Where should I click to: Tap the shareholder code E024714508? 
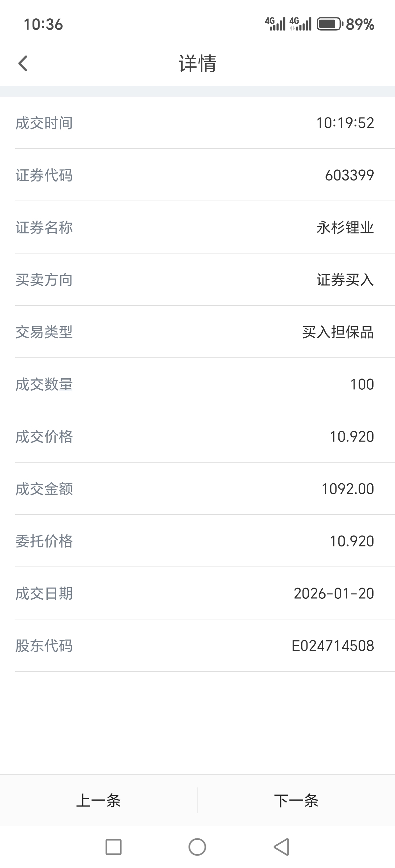(x=332, y=646)
